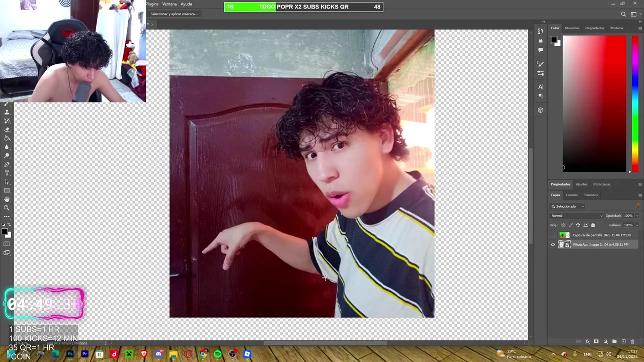This screenshot has height=362, width=644.
Task: Select the WhatsApp Image layer thumbnail
Action: click(564, 244)
